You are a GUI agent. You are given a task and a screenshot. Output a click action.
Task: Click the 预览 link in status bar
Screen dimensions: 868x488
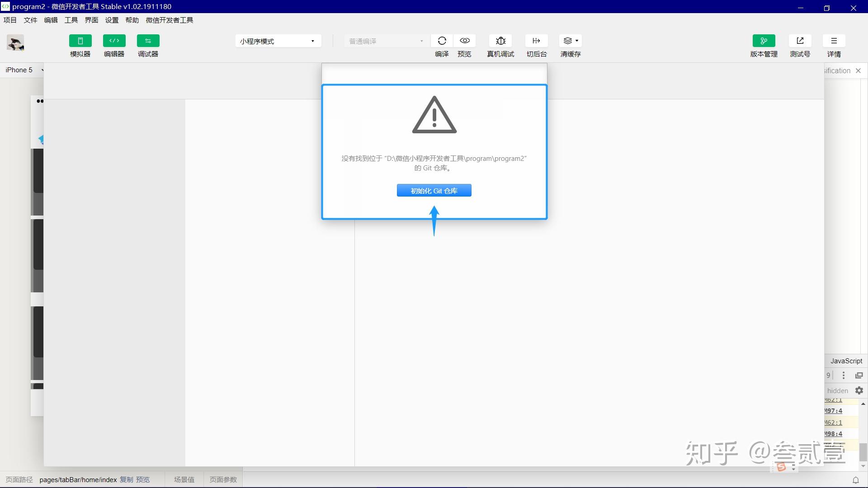click(143, 479)
